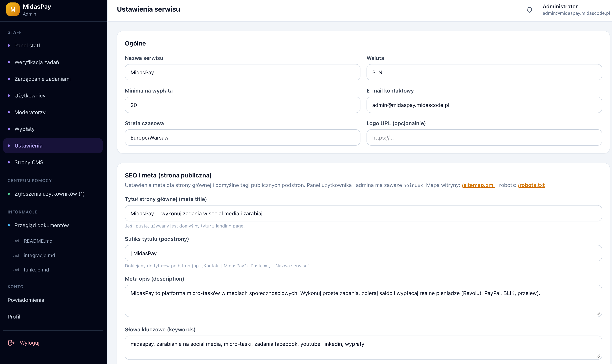
Task: Focus the Minimalna wypłata field
Action: coord(242,105)
